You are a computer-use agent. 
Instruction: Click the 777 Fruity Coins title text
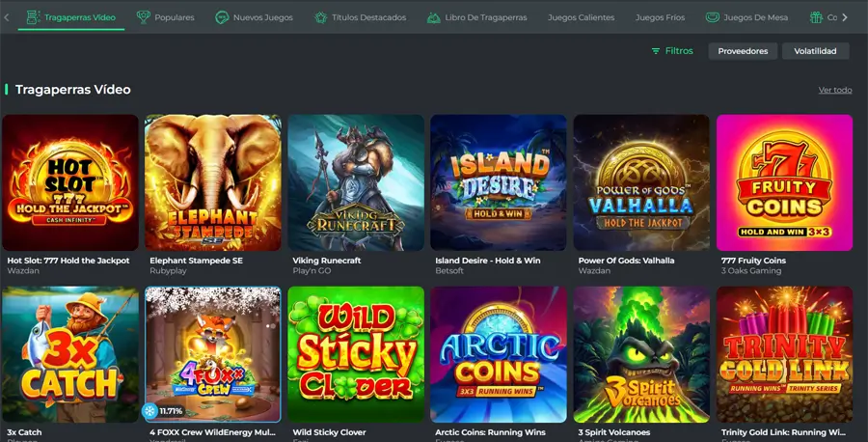point(753,261)
